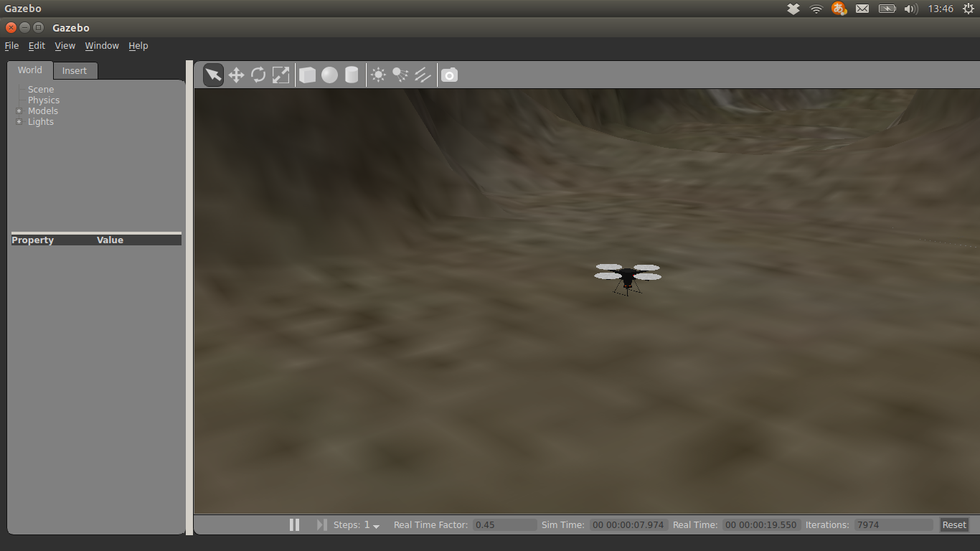Click the Sim Time value field
This screenshot has height=551, width=980.
point(628,524)
